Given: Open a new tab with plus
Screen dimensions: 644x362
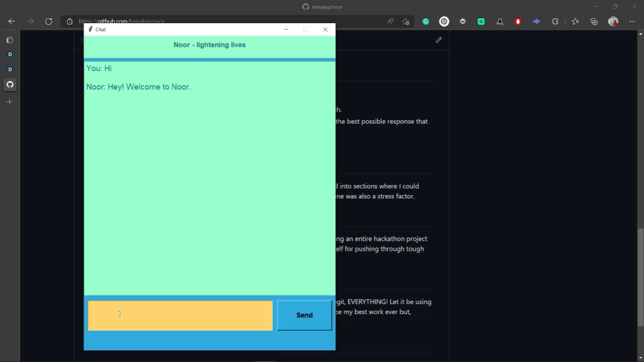Looking at the screenshot, I should click(10, 102).
